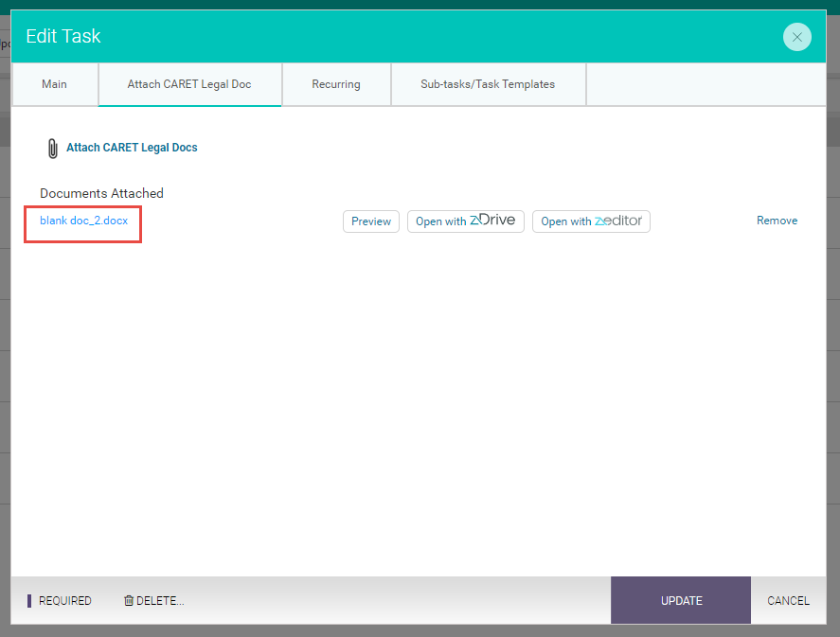Open the Recurring tab
Screen dimensions: 840x637
[x=336, y=84]
